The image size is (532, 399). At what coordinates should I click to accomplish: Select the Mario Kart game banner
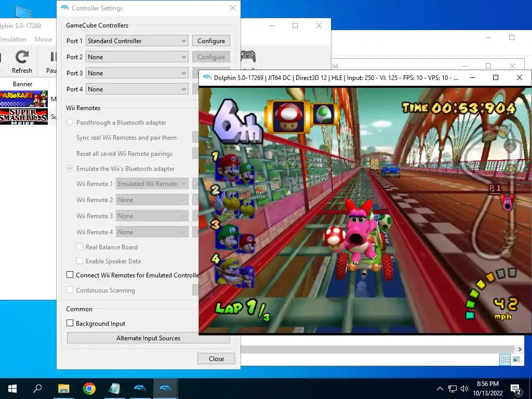[x=24, y=99]
